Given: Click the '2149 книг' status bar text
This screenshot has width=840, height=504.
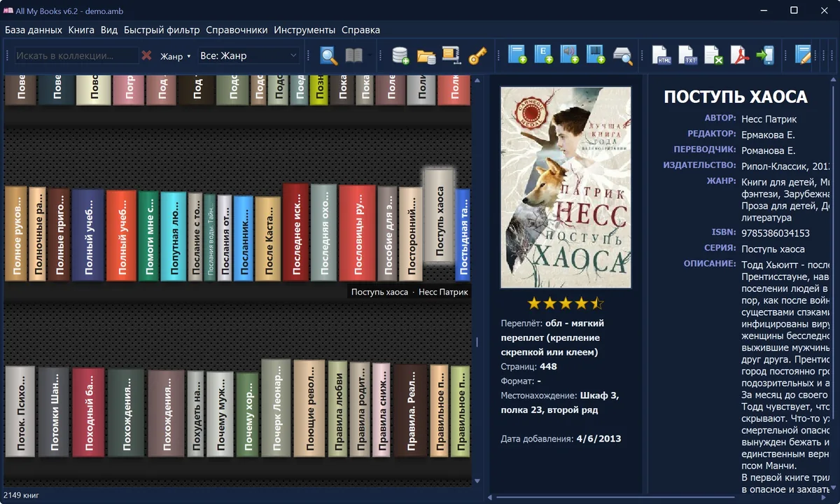Looking at the screenshot, I should pyautogui.click(x=22, y=496).
